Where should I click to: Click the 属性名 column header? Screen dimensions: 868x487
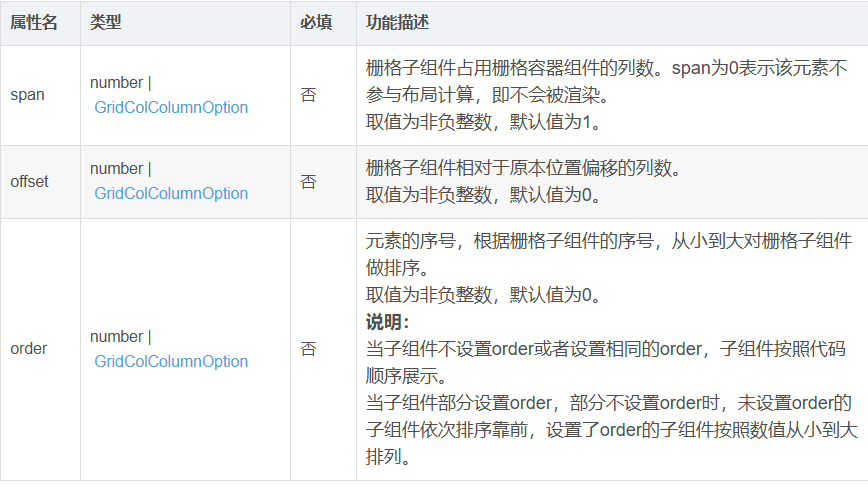(x=34, y=23)
